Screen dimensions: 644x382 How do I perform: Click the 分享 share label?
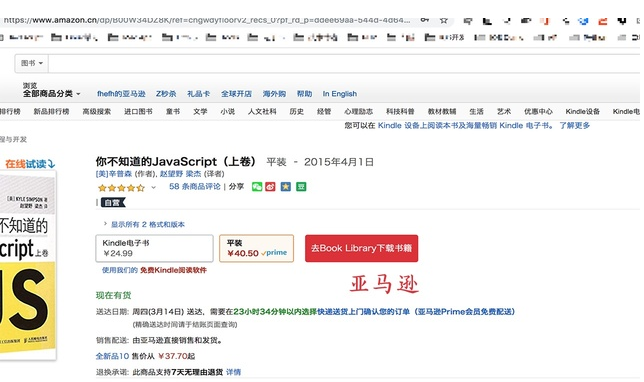coord(236,186)
